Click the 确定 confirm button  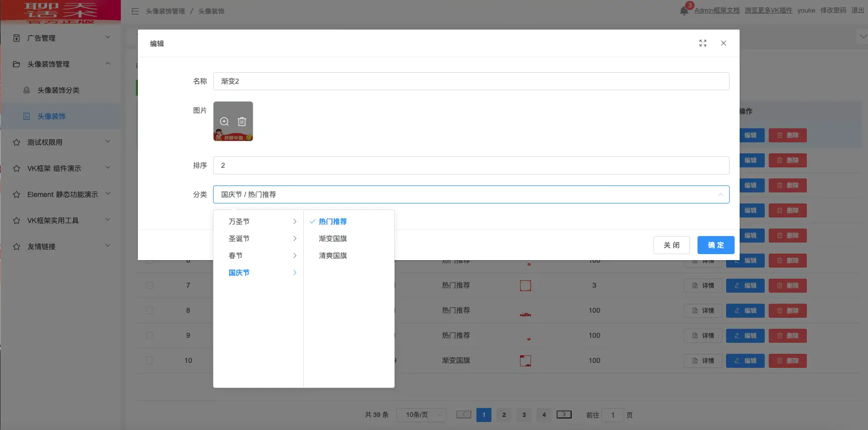click(x=716, y=245)
